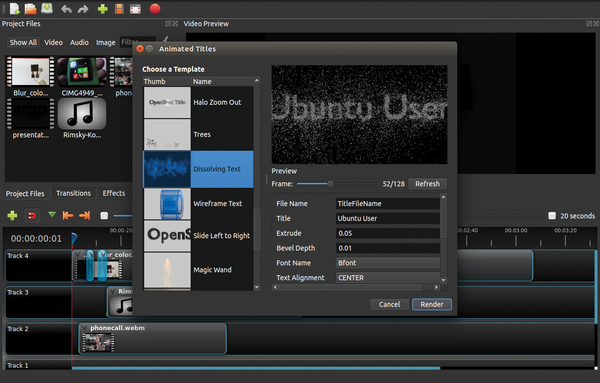Screen dimensions: 600x383
Task: Select the Rimsky-Ko... audio file
Action: point(82,114)
